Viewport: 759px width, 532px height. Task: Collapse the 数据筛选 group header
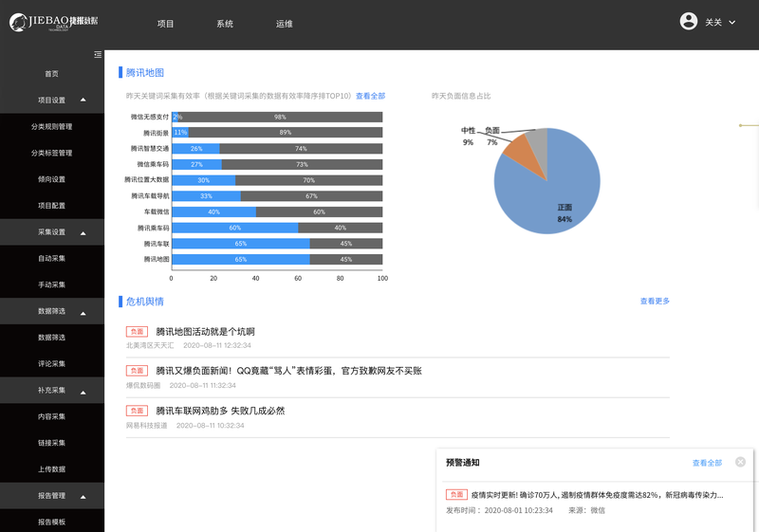tap(83, 313)
